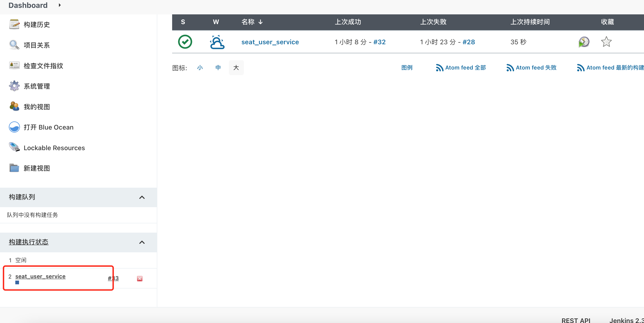The width and height of the screenshot is (644, 323).
Task: Open the Dashboard breadcrumb
Action: 28,5
